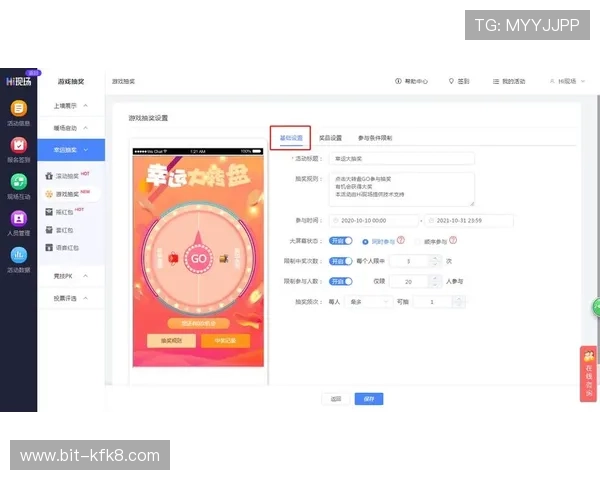Click the Hi现场 logo
Viewport: 600px width, 480px height.
(19, 81)
